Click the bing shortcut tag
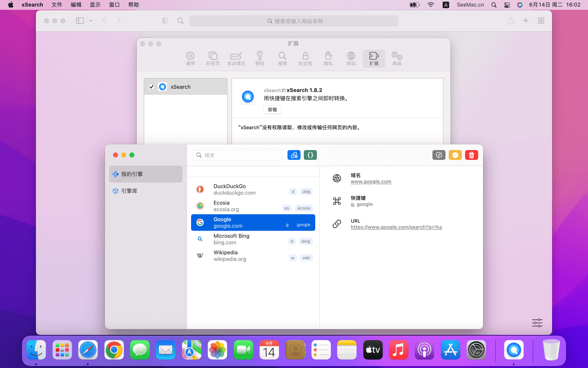Image resolution: width=588 pixels, height=368 pixels. coord(306,241)
